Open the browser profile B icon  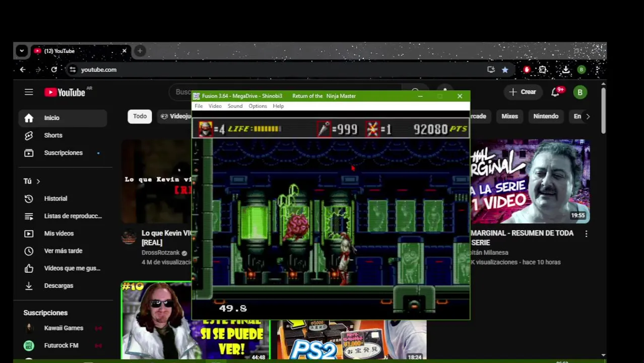coord(582,70)
